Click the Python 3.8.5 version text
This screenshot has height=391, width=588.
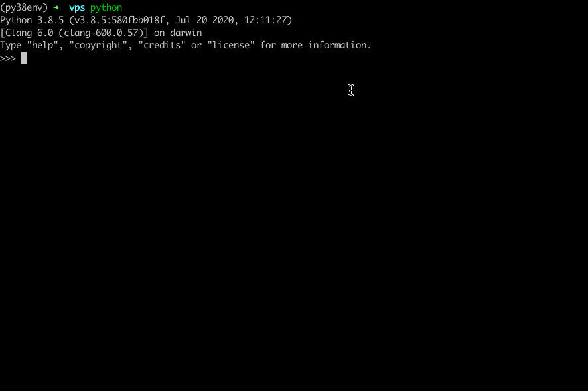tap(32, 21)
